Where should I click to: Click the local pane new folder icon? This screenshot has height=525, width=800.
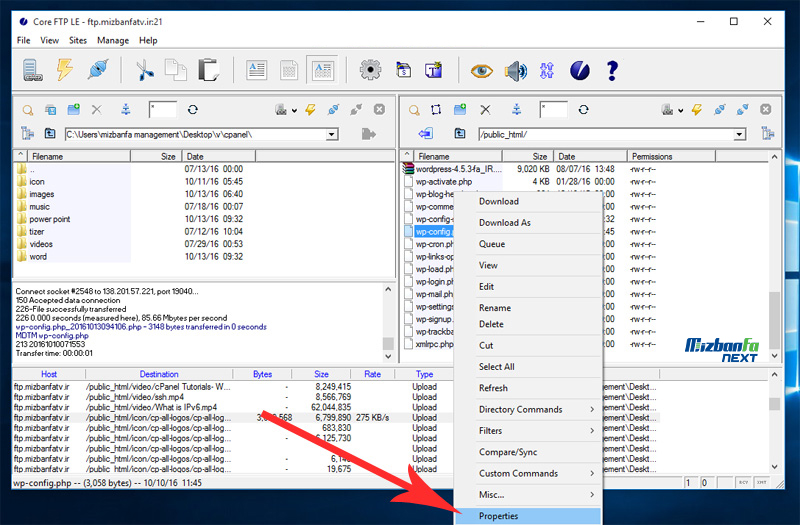click(x=73, y=109)
